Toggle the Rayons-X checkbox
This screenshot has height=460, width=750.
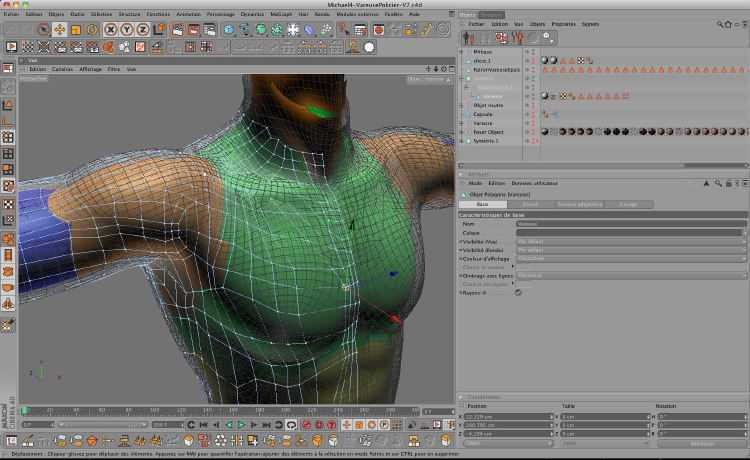tap(518, 293)
